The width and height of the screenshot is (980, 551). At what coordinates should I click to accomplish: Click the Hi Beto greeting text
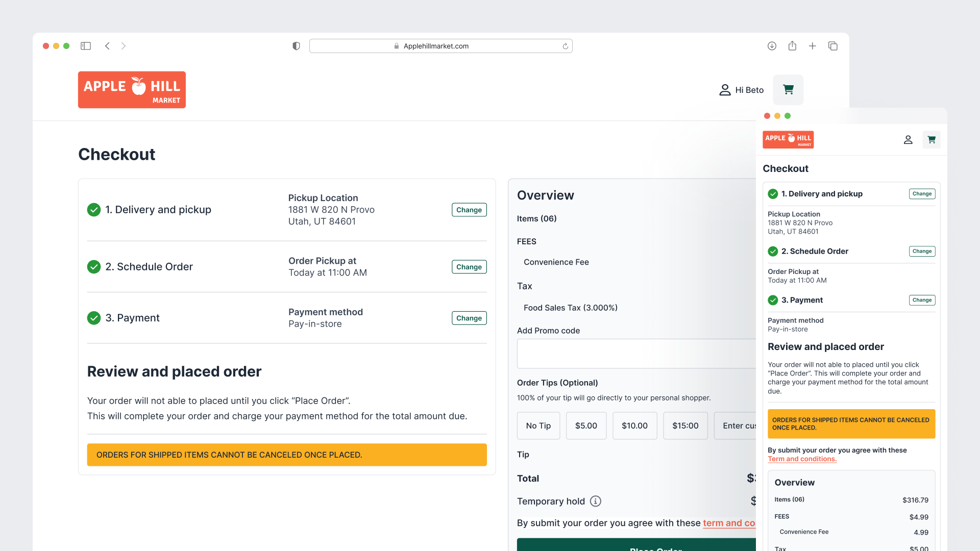click(749, 90)
